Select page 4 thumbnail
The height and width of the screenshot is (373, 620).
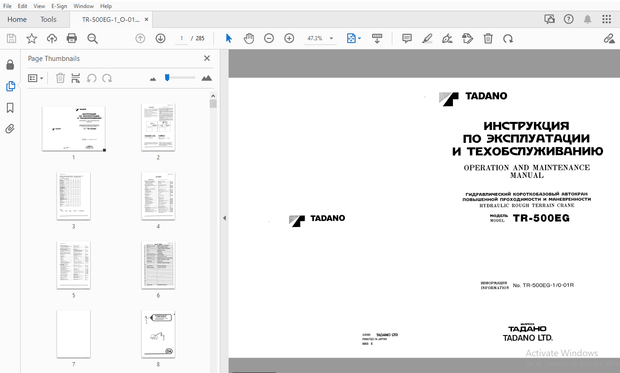(x=158, y=196)
